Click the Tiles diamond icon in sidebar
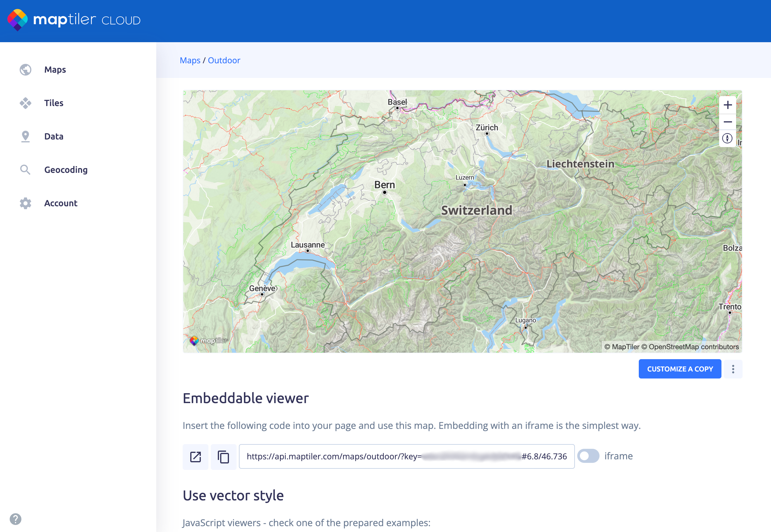 (x=25, y=103)
